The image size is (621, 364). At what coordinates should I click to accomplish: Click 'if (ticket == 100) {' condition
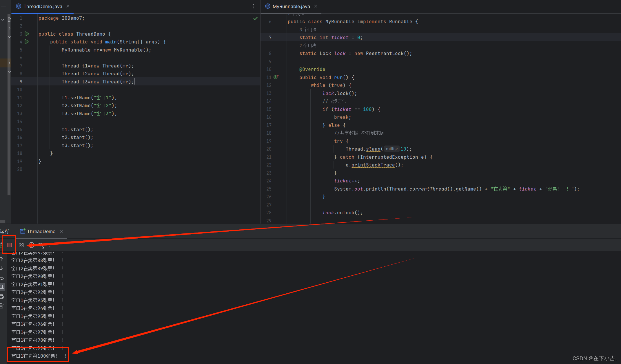tap(351, 109)
